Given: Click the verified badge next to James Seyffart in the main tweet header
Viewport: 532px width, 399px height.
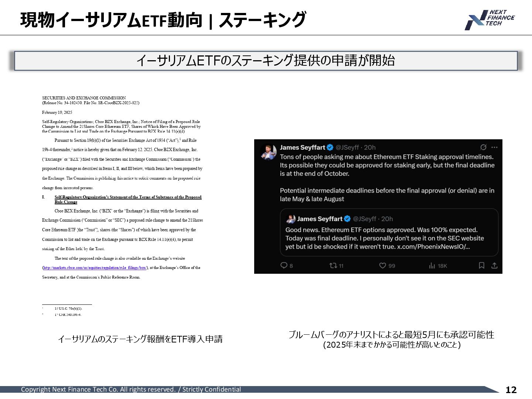Looking at the screenshot, I should 330,147.
